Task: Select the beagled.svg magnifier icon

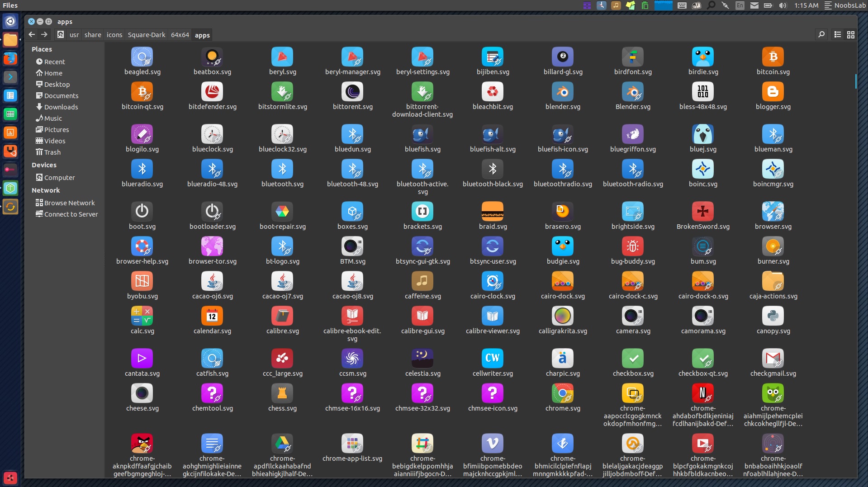Action: [142, 57]
